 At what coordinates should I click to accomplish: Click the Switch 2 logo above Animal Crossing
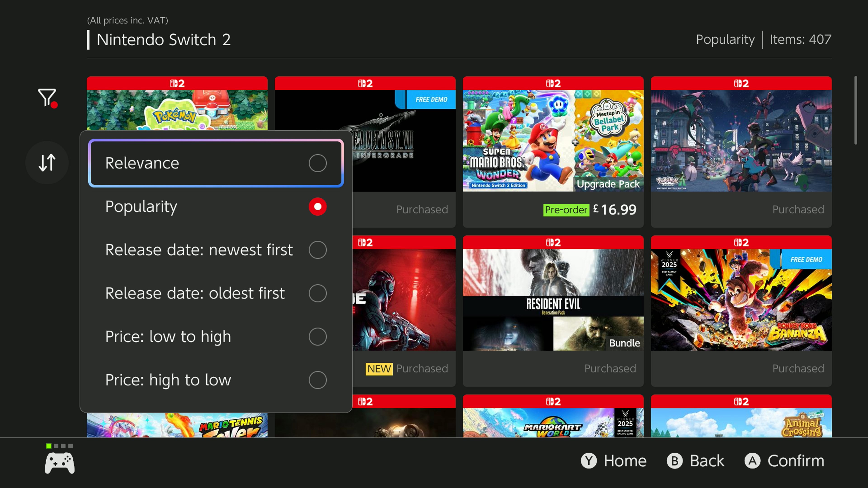741,401
